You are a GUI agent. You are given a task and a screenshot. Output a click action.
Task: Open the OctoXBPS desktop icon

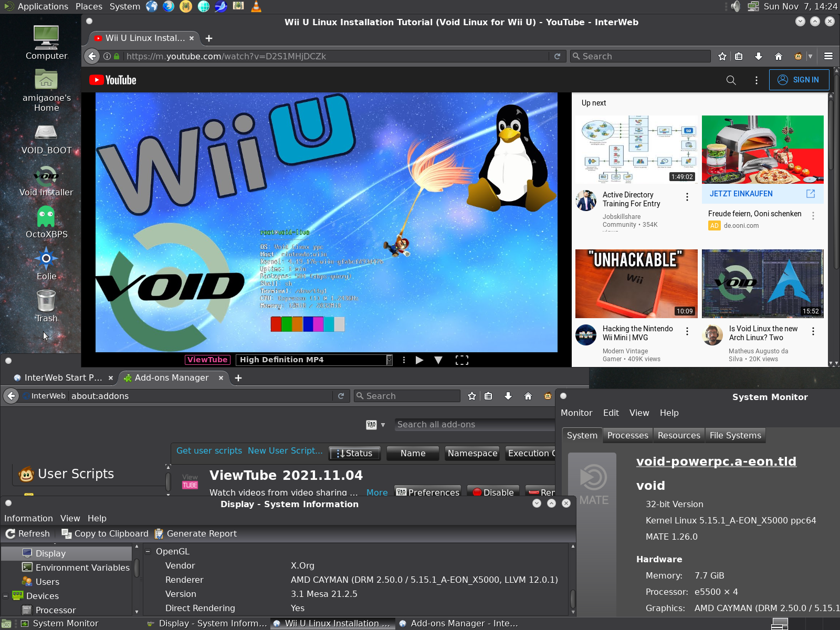point(46,221)
